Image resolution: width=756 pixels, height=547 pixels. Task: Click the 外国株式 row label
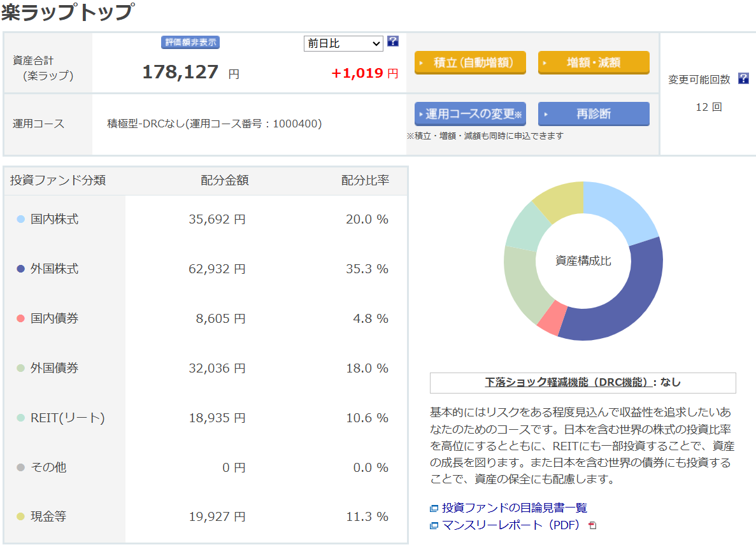pos(55,269)
